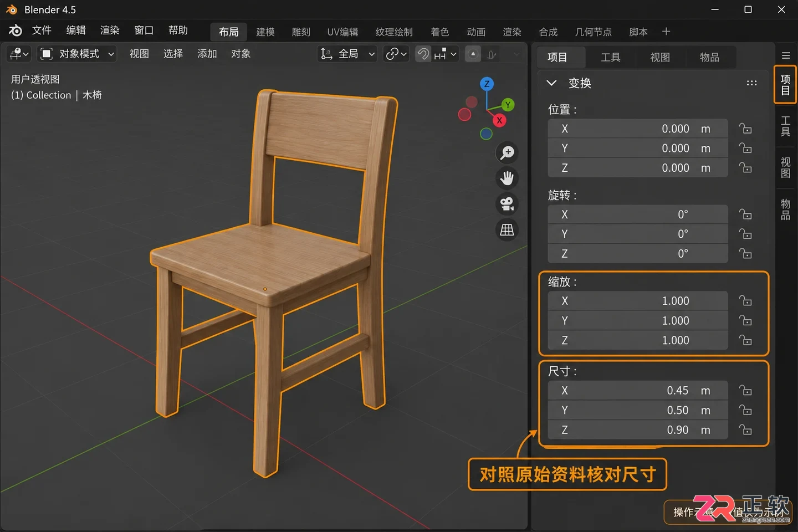
Task: Switch to the 建模 workspace tab
Action: click(265, 32)
